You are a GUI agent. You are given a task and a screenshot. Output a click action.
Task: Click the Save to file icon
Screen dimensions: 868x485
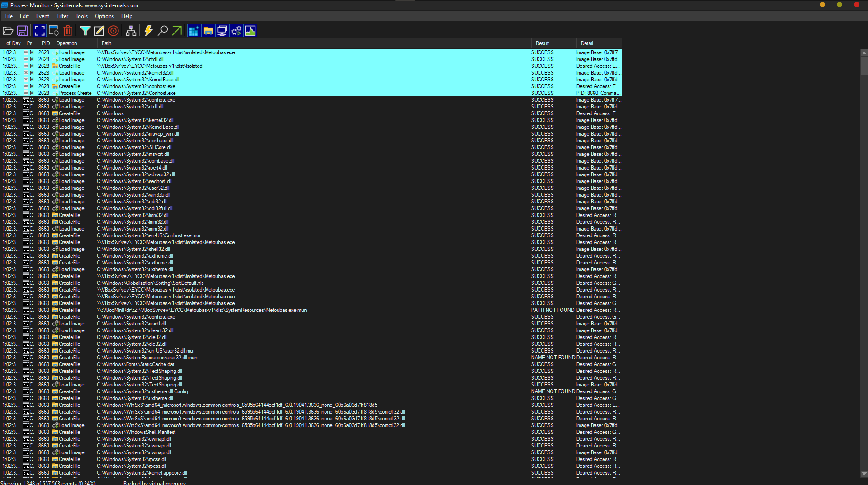[x=22, y=31]
